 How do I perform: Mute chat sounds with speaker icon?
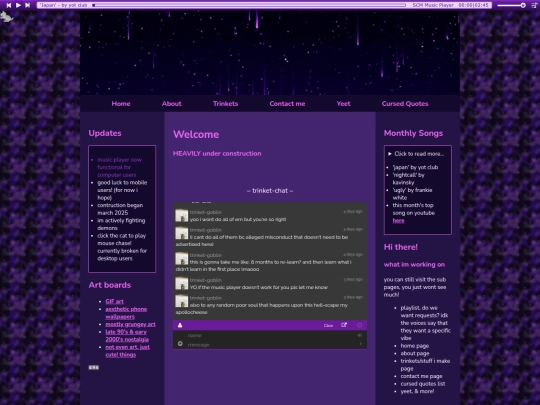(x=360, y=335)
